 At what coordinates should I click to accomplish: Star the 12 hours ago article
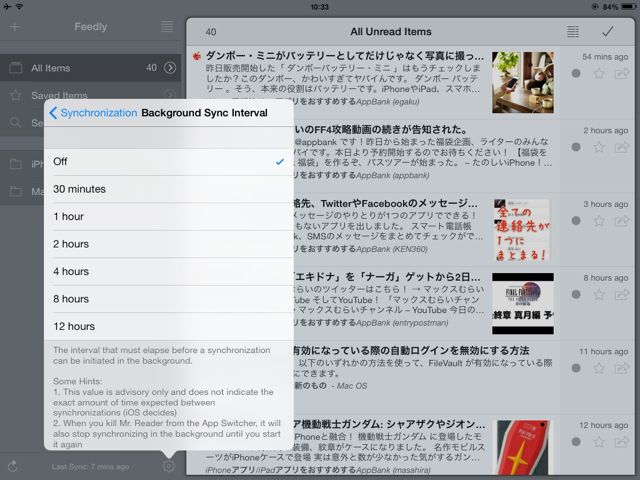599,442
